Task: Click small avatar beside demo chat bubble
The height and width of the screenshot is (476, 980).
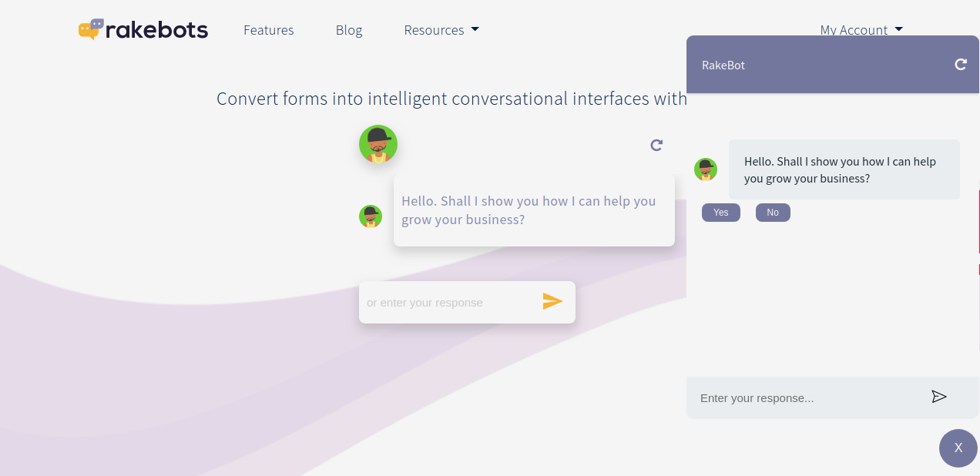Action: click(371, 216)
